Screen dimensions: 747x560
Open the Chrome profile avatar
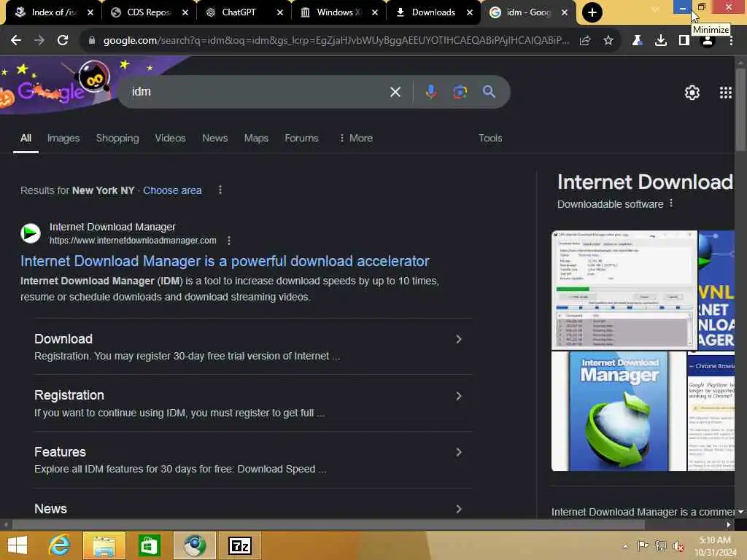click(x=708, y=42)
